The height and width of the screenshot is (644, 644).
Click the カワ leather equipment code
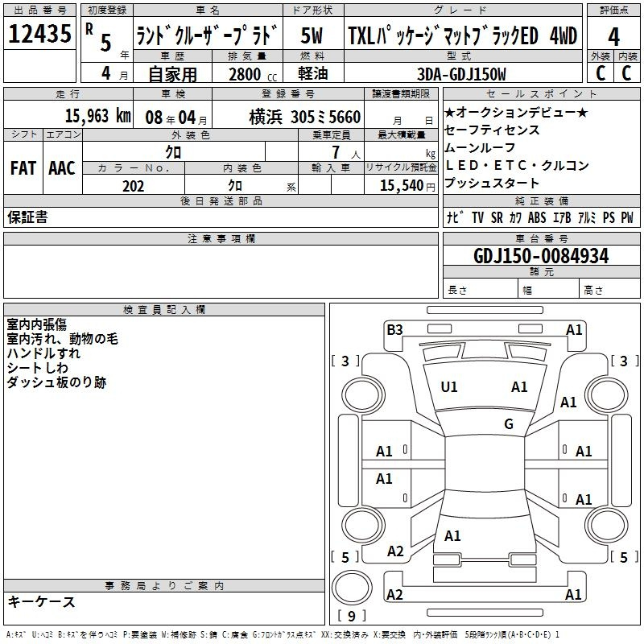pos(515,217)
